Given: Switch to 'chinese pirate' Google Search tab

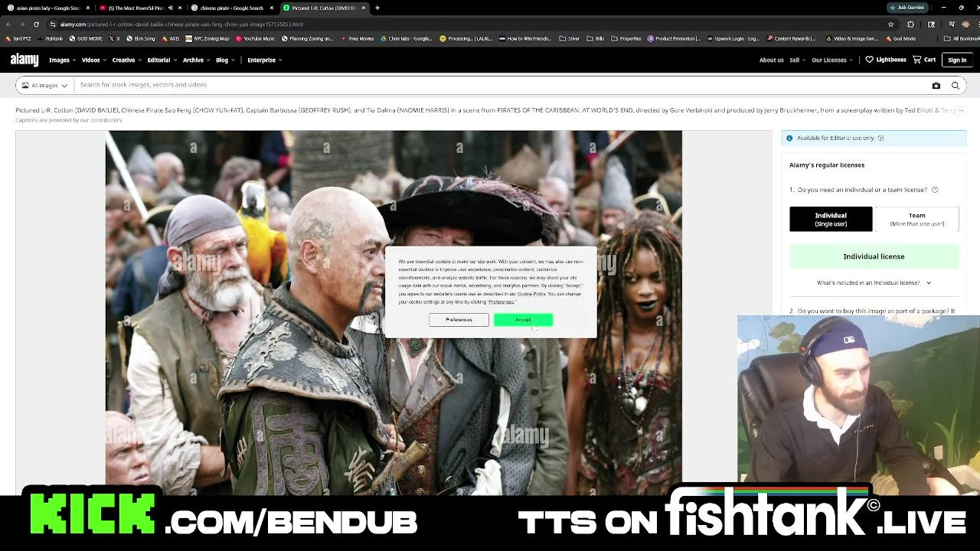Looking at the screenshot, I should click(231, 8).
